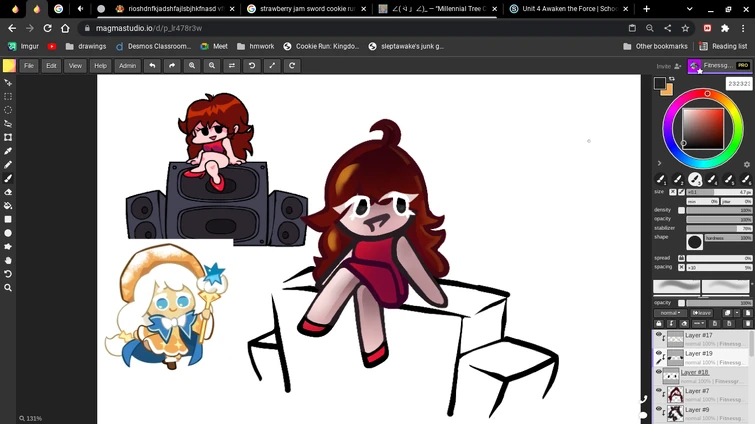Open the layer blend mode 'normal' dropdown
Viewport: 755px width, 424px height.
[669, 313]
